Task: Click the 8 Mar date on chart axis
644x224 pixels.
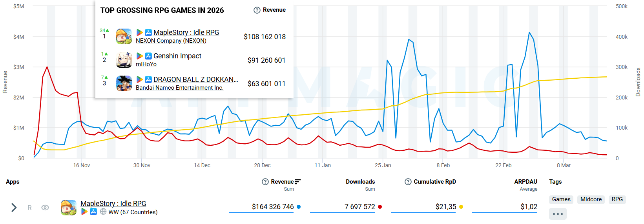Action: click(564, 165)
